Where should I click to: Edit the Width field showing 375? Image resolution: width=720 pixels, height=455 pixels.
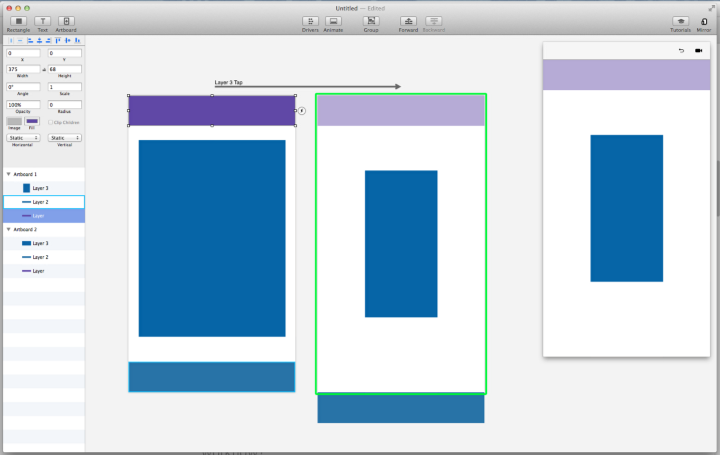pyautogui.click(x=23, y=69)
